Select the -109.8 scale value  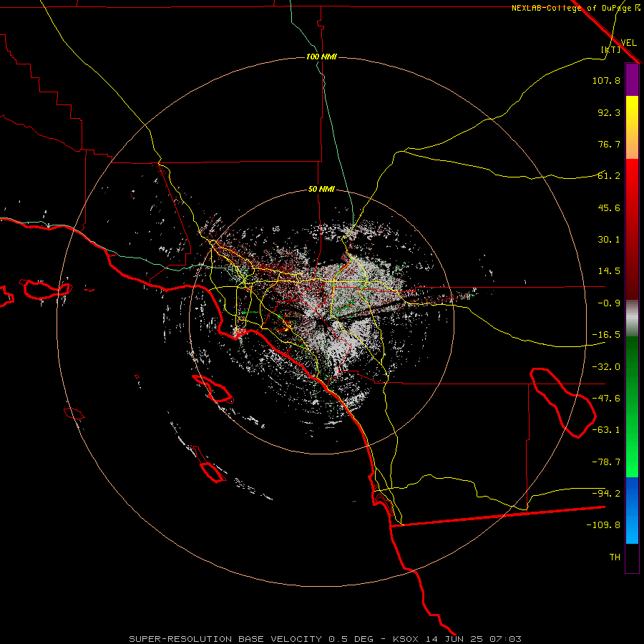coord(603,525)
